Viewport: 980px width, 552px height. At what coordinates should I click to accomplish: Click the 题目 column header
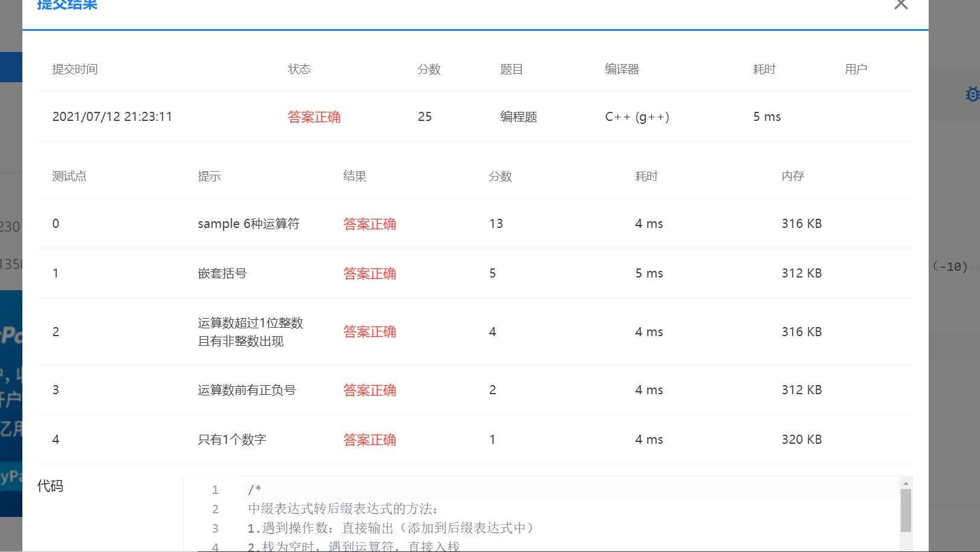[x=512, y=69]
